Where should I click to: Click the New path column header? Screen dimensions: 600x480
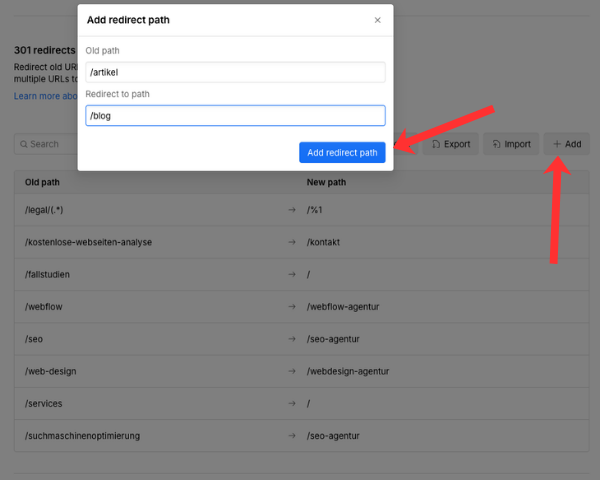coord(326,182)
